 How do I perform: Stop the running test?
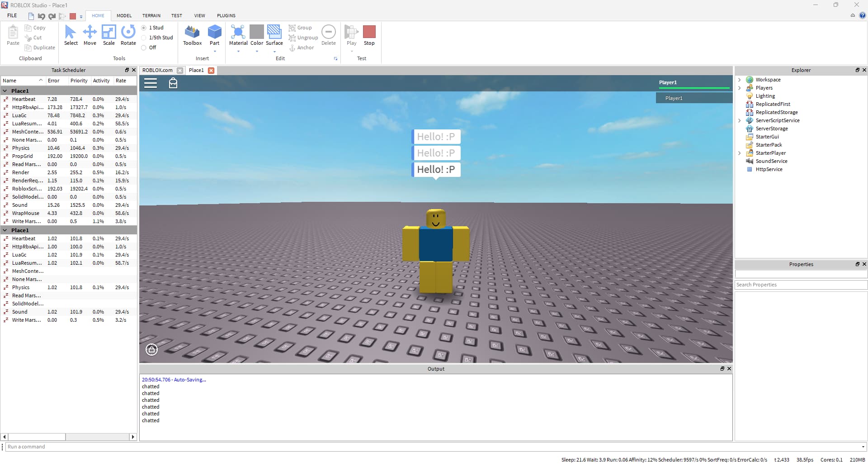click(369, 35)
